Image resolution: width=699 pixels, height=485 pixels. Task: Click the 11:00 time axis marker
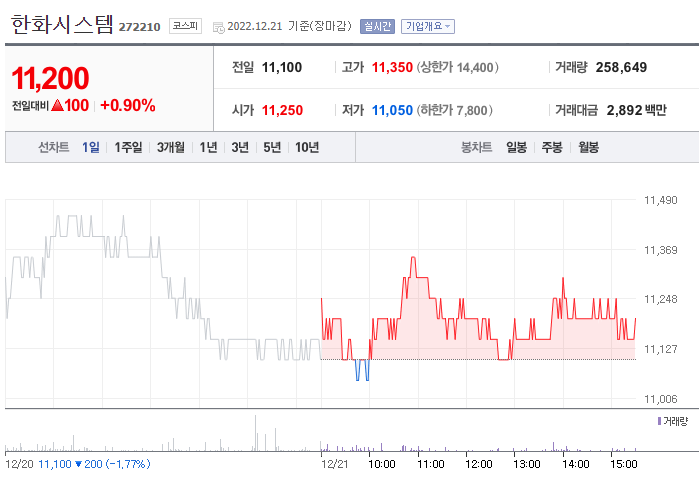pos(431,464)
